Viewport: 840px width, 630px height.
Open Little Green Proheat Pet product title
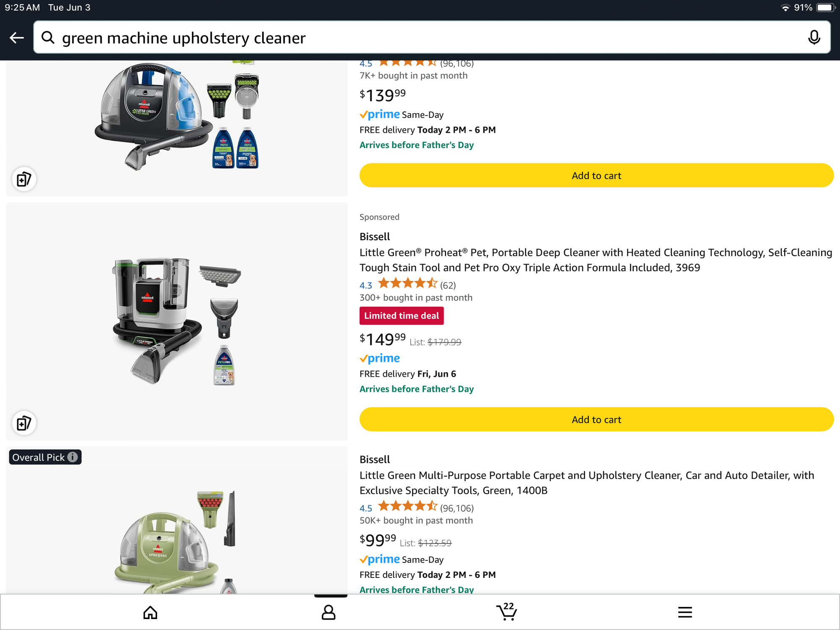point(596,260)
